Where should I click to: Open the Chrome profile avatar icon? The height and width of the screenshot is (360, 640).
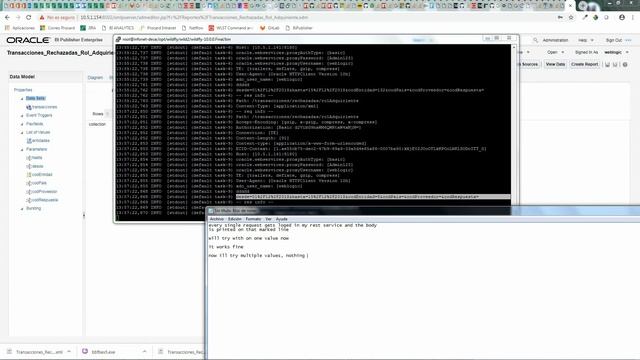click(622, 18)
